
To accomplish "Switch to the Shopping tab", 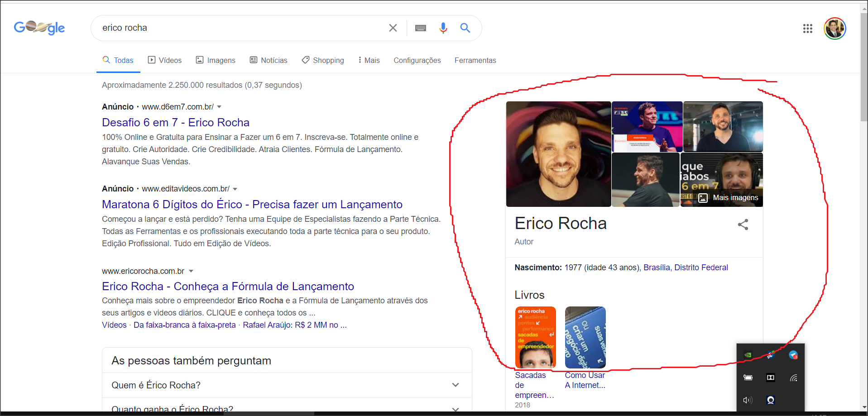I will (323, 60).
